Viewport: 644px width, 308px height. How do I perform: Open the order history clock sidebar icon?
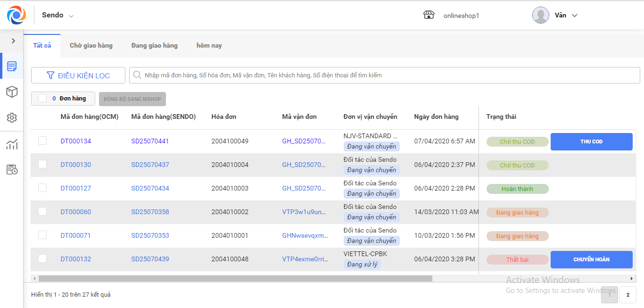tap(12, 170)
